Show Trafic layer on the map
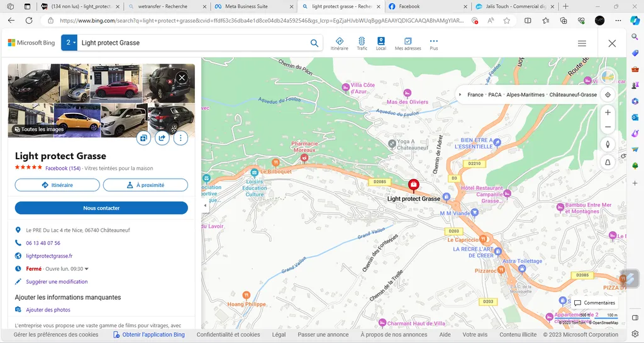The image size is (644, 343). pos(362,43)
